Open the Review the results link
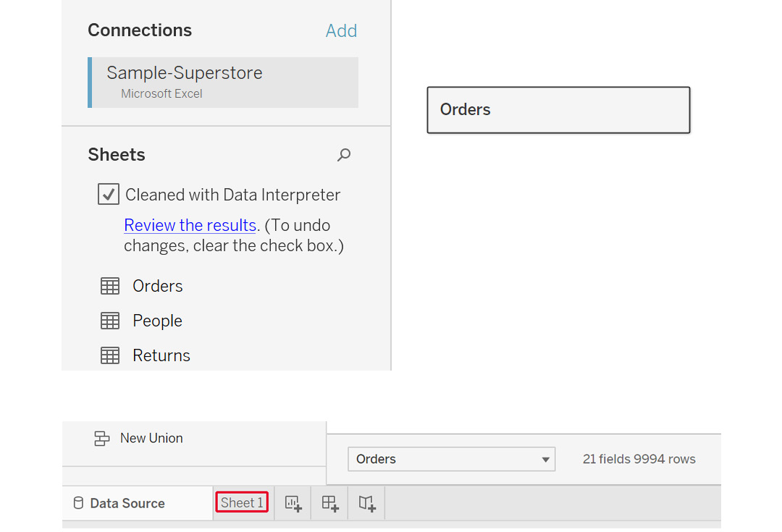782x532 pixels. click(190, 225)
